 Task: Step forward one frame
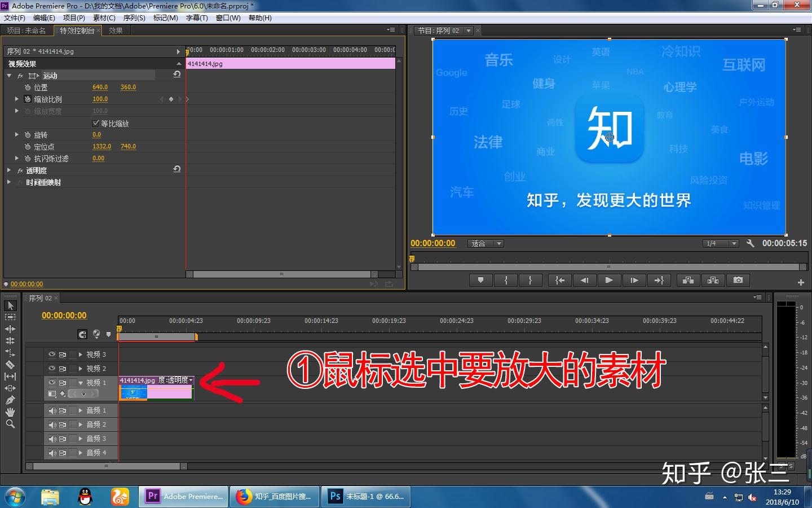pyautogui.click(x=634, y=280)
